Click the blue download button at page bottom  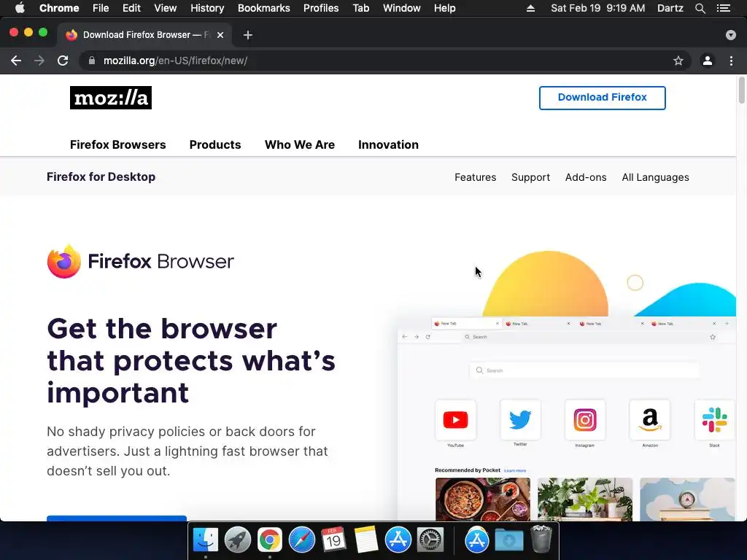(117, 518)
